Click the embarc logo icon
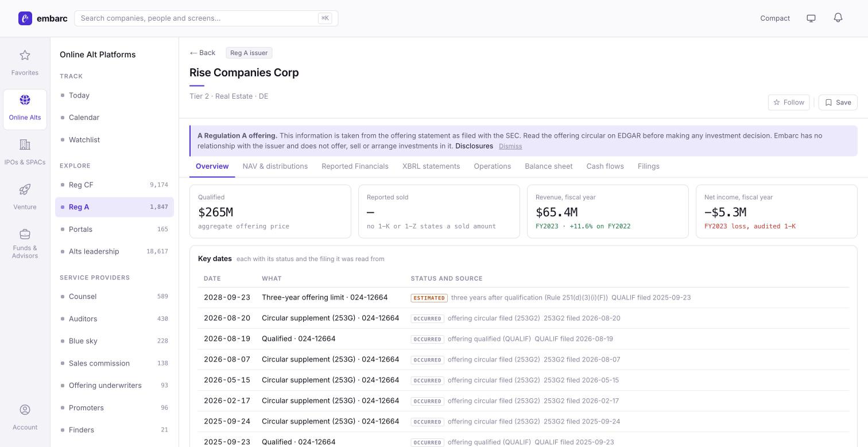 tap(25, 18)
